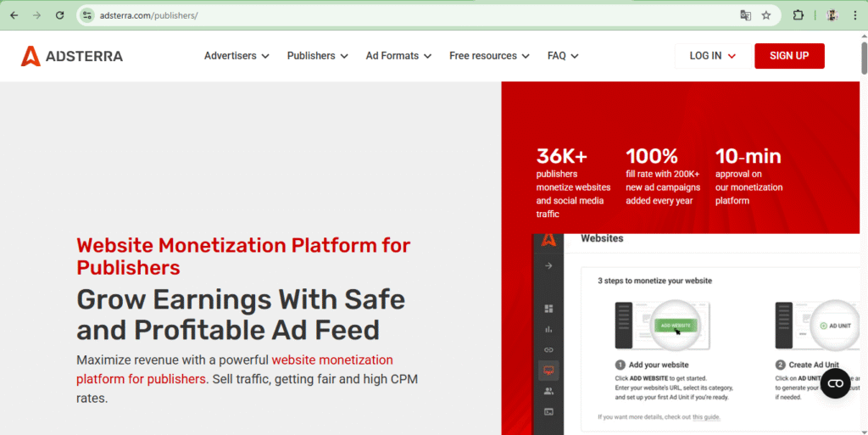Image resolution: width=868 pixels, height=435 pixels.
Task: Follow the 'website monetization platform for publishers' link
Action: coord(235,369)
